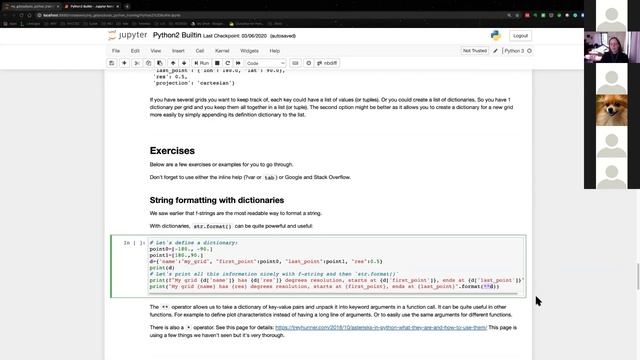
Task: Click inside the dictionary code cell
Action: click(x=336, y=264)
